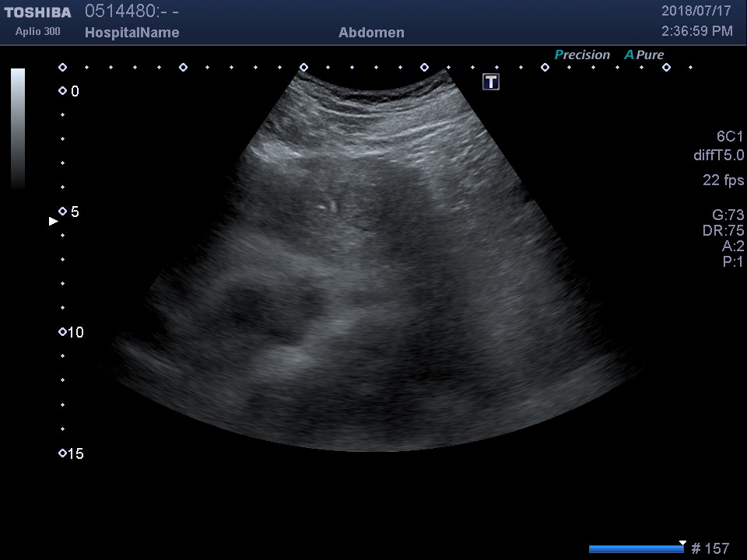Click the 10 cm depth marker
The image size is (747, 560).
(71, 332)
